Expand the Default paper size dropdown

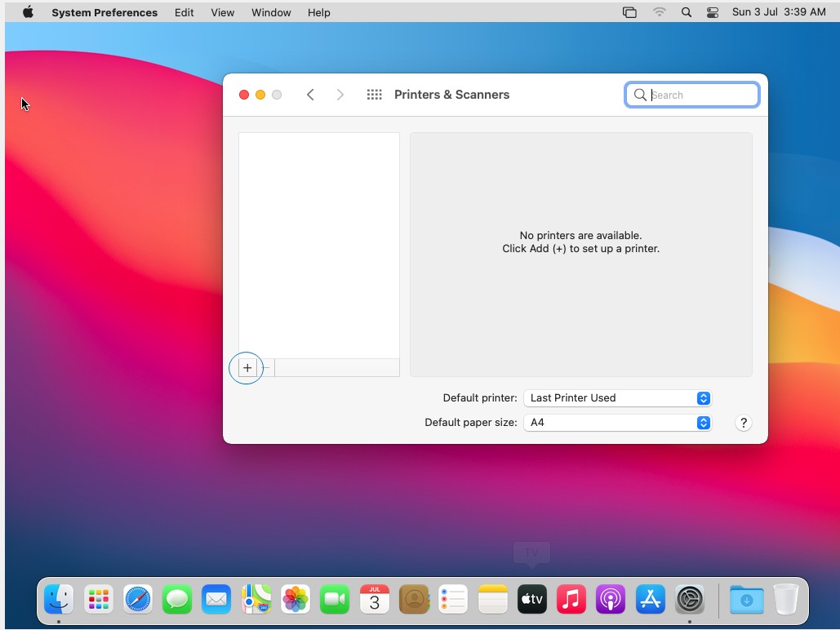(x=617, y=423)
